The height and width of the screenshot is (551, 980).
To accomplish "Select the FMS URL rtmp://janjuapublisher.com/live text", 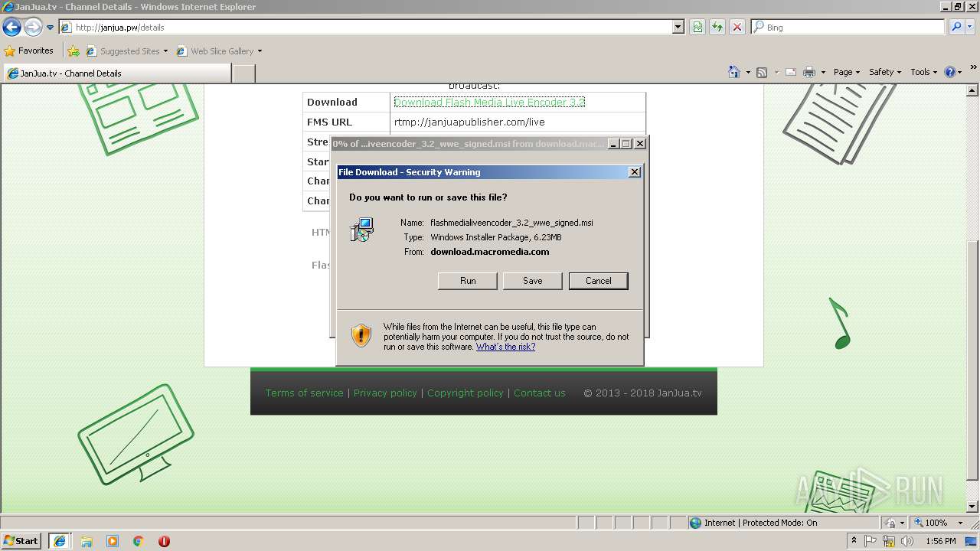I will pos(469,122).
